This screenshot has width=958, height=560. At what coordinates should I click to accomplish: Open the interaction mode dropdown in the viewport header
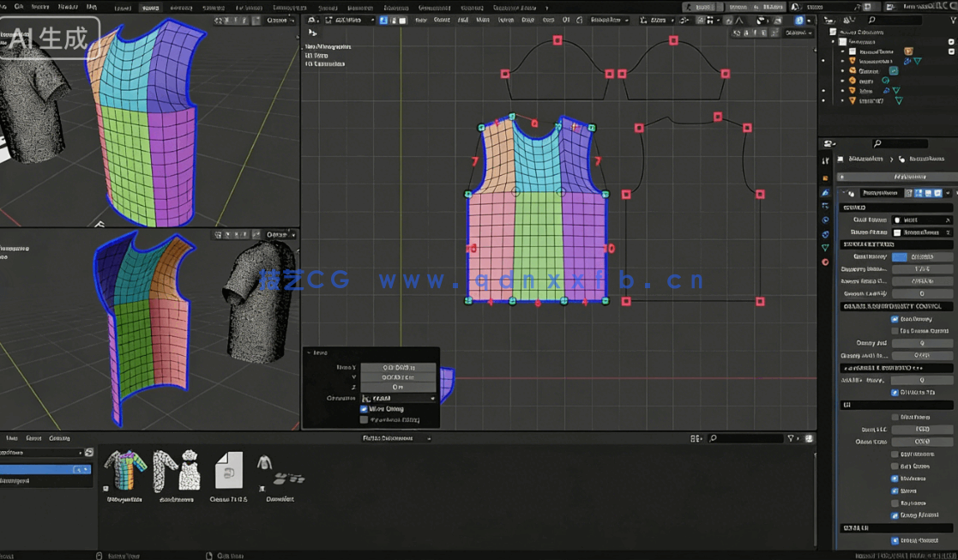click(x=352, y=19)
